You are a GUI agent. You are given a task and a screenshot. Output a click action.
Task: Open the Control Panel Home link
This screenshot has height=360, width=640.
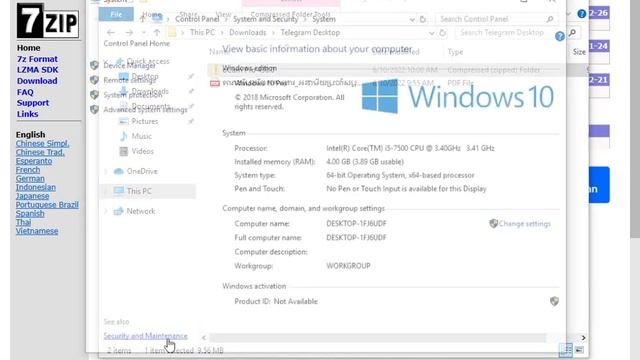click(136, 43)
